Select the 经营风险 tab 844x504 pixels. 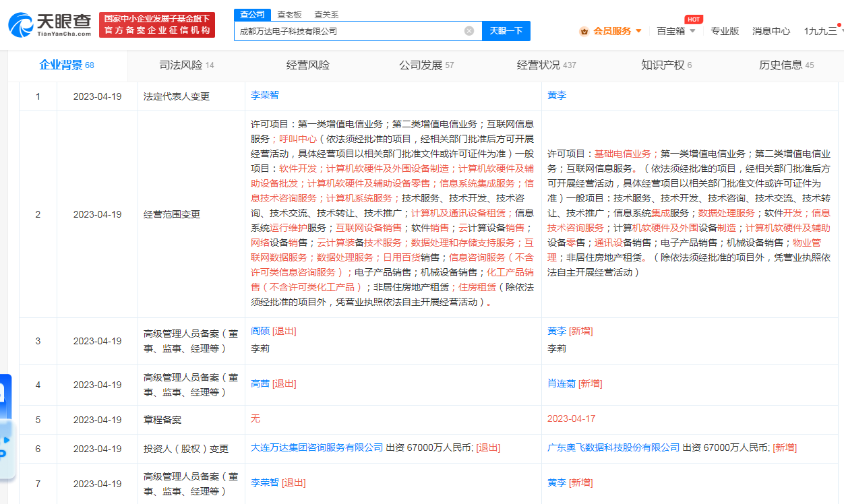point(308,65)
